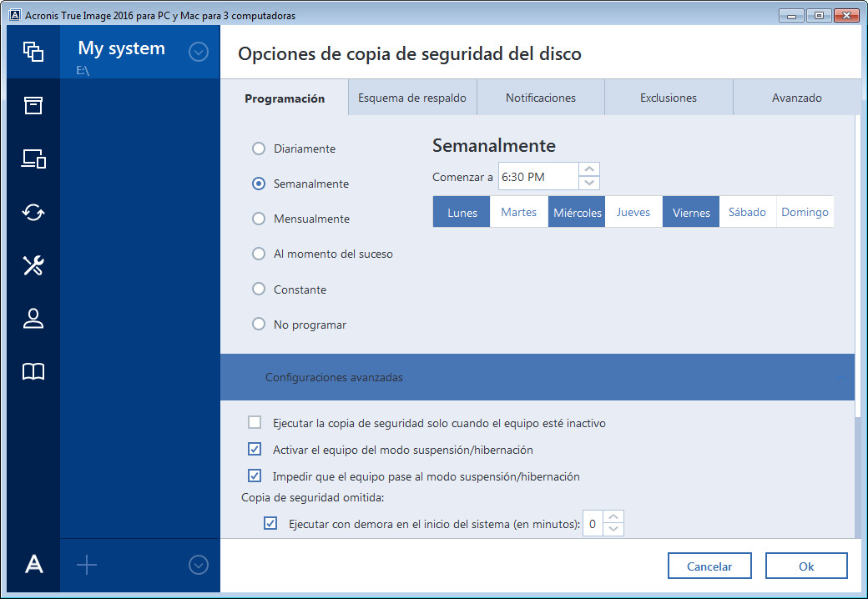This screenshot has width=868, height=599.
Task: Click the Ok button
Action: pos(806,566)
